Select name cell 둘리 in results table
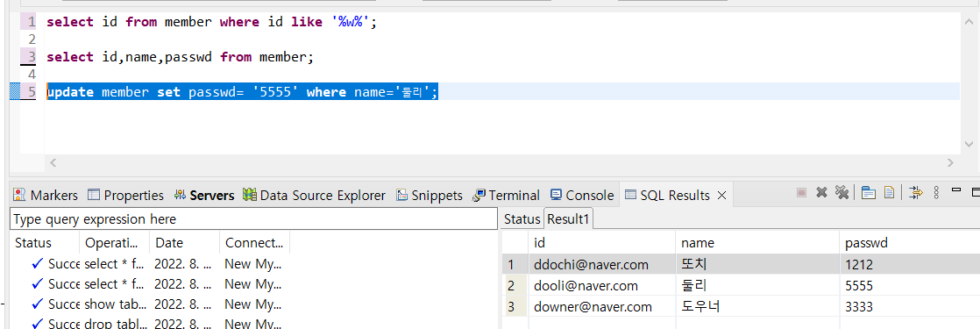This screenshot has width=980, height=329. [x=757, y=286]
